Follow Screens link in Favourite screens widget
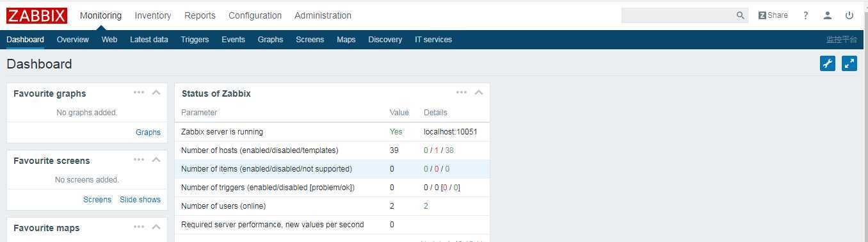The width and height of the screenshot is (868, 242). click(97, 200)
